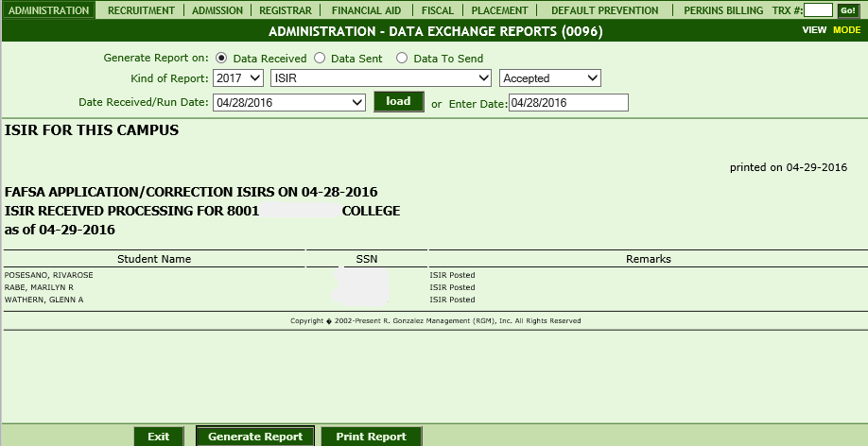Open the 2017 year dropdown
The width and height of the screenshot is (868, 446).
point(238,78)
